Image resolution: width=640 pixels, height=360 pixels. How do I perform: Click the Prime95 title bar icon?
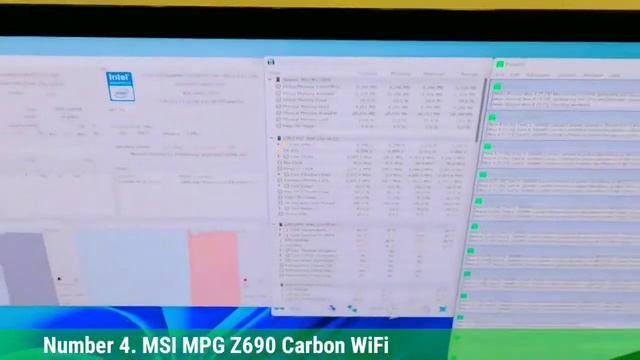pyautogui.click(x=500, y=64)
